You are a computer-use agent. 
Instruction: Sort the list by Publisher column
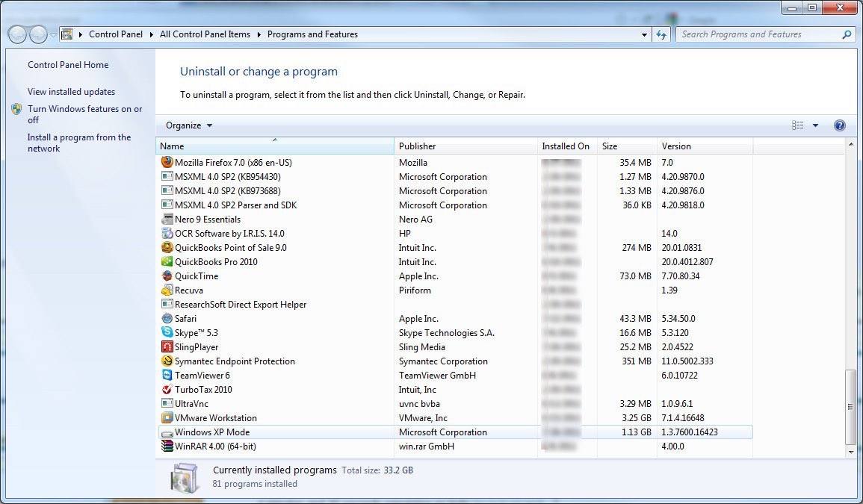pyautogui.click(x=465, y=146)
